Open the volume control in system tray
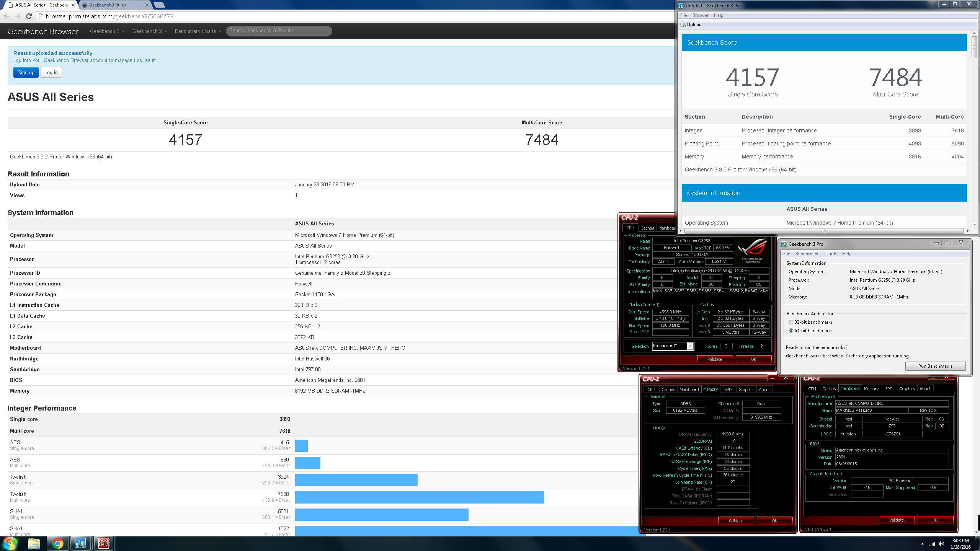The height and width of the screenshot is (551, 980). [941, 544]
